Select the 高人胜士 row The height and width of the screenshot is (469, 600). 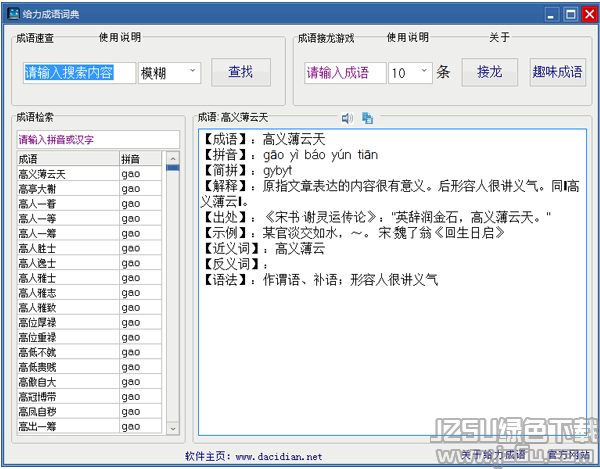click(90, 248)
